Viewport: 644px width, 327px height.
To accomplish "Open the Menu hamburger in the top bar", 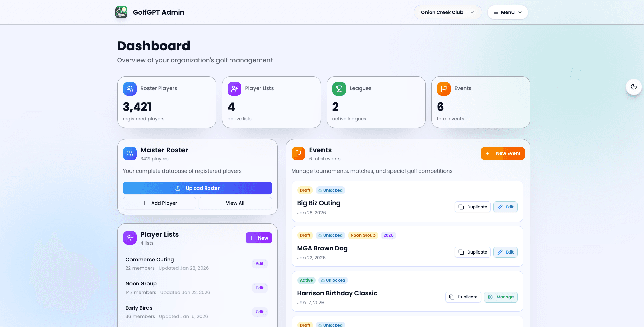I will tap(495, 12).
